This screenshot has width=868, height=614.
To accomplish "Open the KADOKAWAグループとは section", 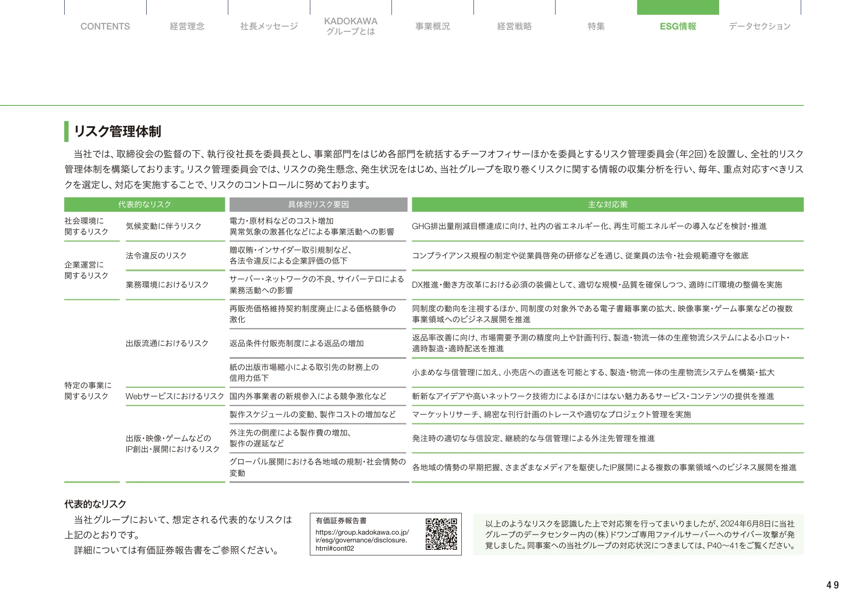I will [x=351, y=27].
